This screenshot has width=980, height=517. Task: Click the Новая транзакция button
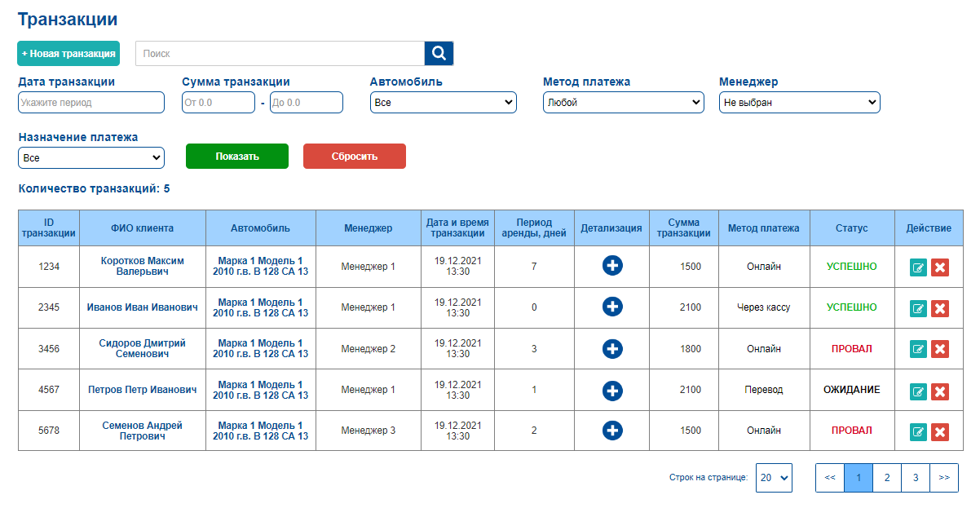68,54
